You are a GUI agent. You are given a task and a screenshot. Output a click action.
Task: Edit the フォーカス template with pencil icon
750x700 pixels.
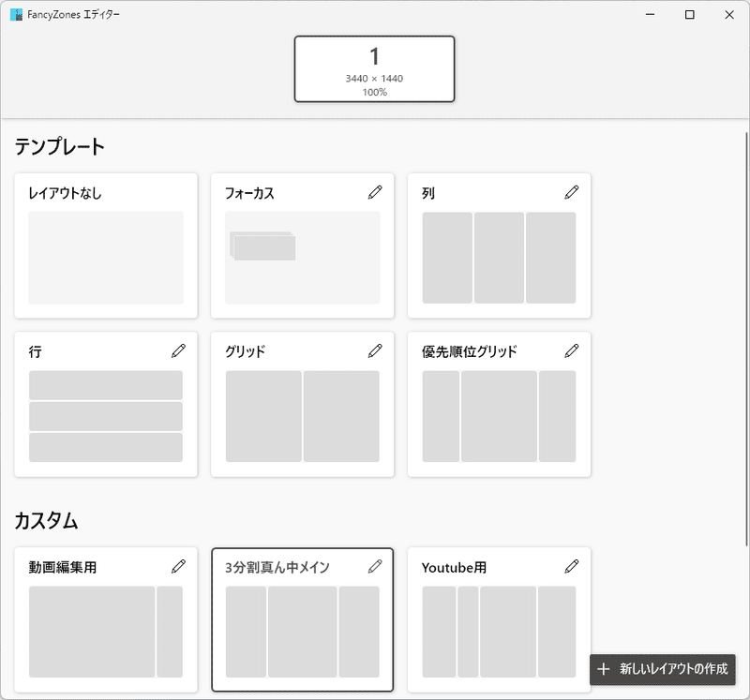(375, 192)
